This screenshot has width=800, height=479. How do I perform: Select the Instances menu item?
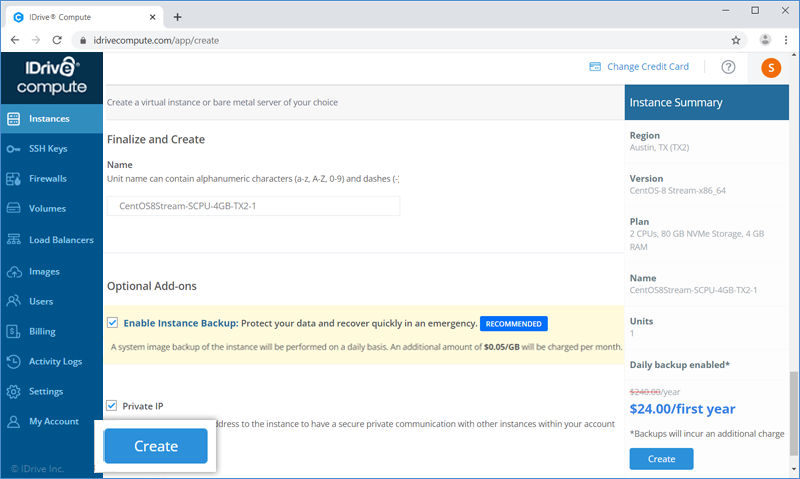pyautogui.click(x=52, y=119)
